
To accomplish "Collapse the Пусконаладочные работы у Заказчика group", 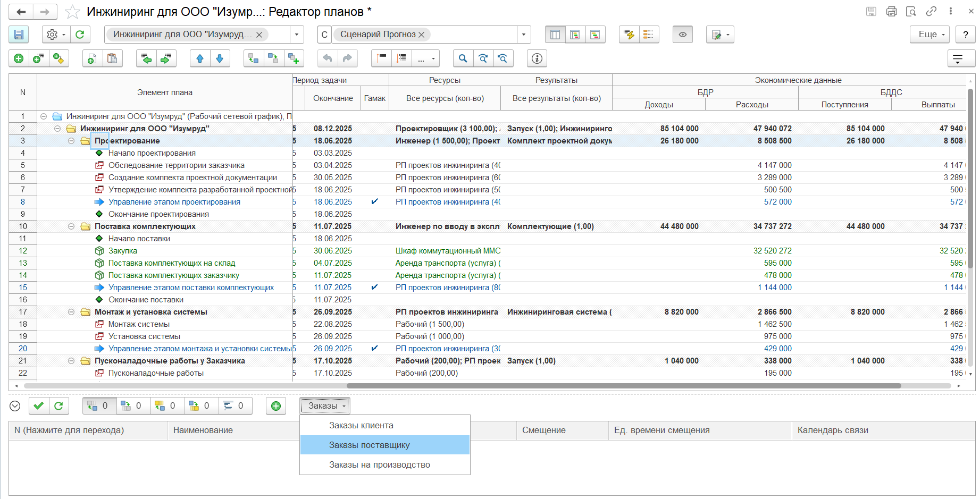I will click(71, 361).
